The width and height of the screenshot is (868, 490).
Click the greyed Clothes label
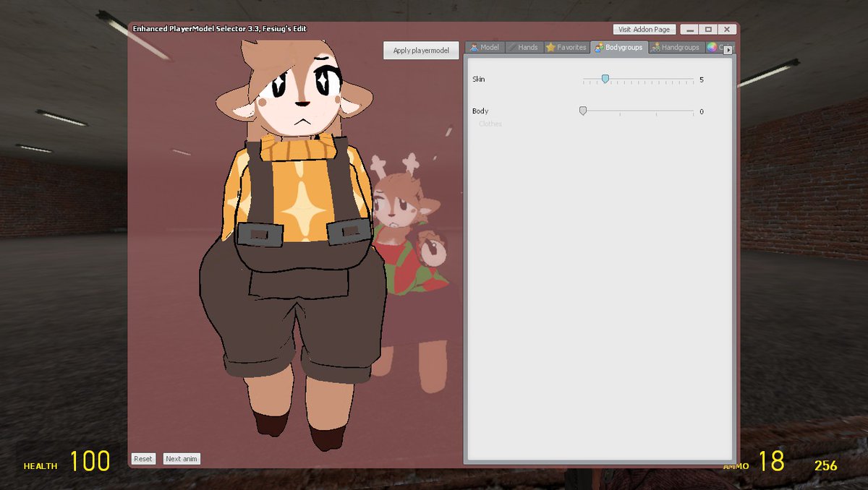click(490, 124)
